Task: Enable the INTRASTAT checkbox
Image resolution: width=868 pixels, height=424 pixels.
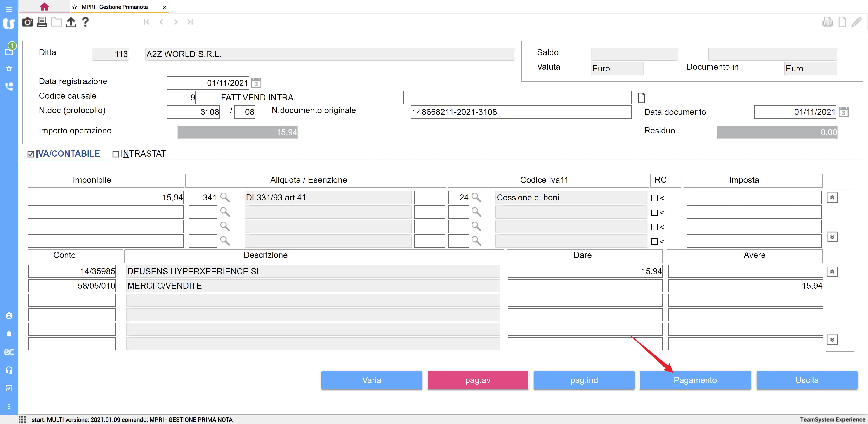Action: [x=116, y=154]
